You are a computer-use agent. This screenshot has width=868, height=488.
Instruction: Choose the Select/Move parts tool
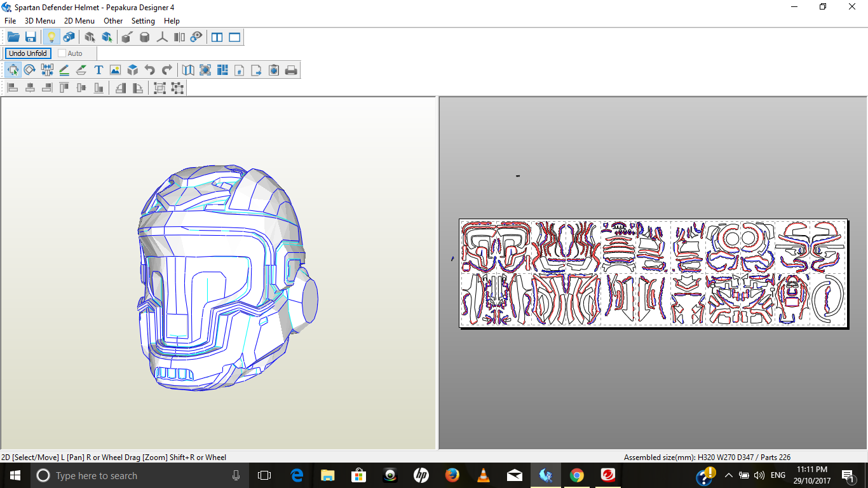click(x=13, y=70)
